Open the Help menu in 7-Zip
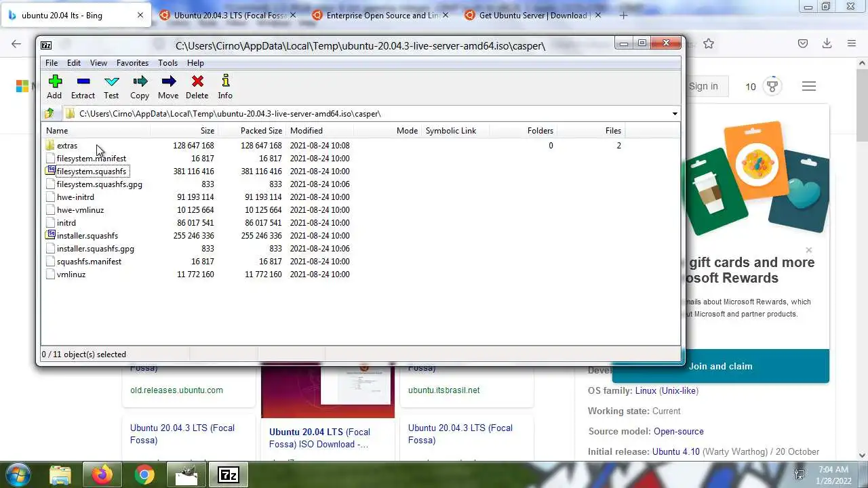Screen dimensions: 868x488 pos(195,63)
